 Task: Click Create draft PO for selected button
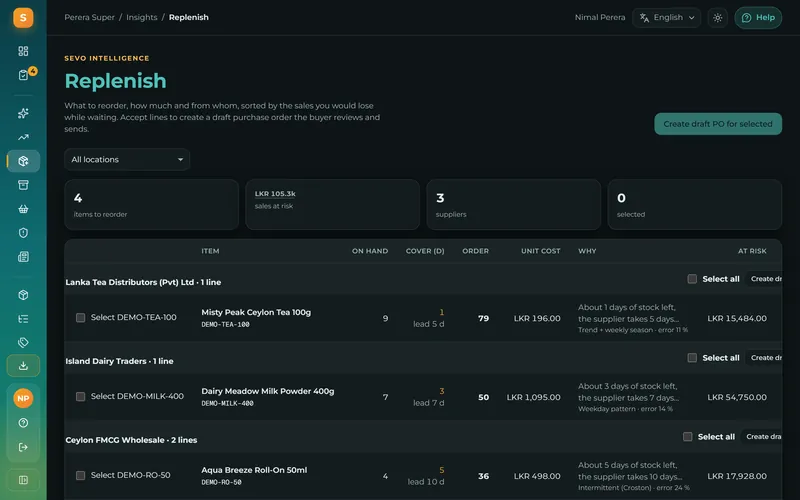718,124
